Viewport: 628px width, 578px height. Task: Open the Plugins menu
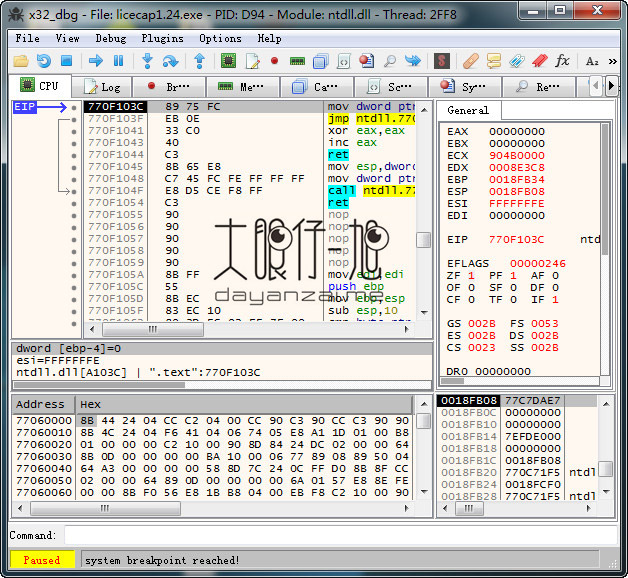162,38
